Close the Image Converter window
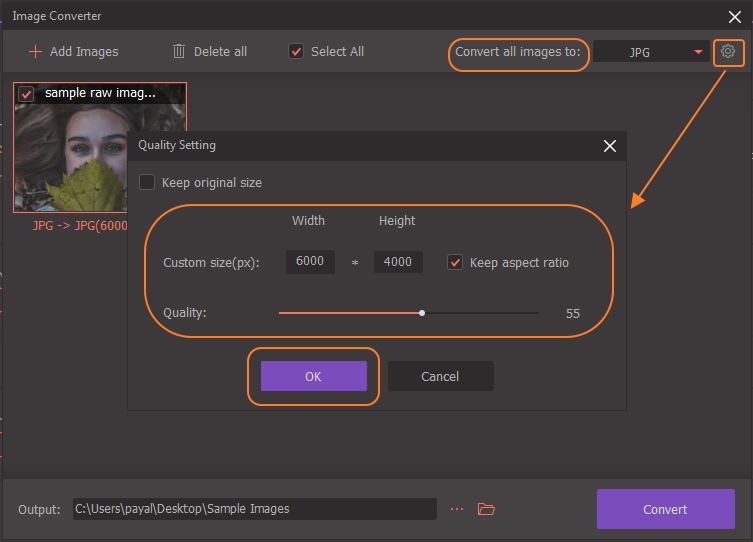Image resolution: width=753 pixels, height=542 pixels. coord(735,16)
